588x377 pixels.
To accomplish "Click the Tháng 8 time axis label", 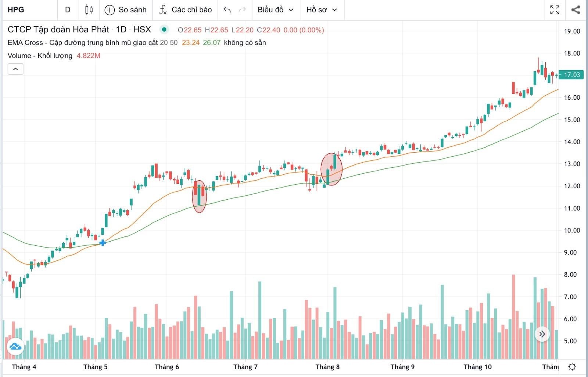I will click(x=327, y=367).
